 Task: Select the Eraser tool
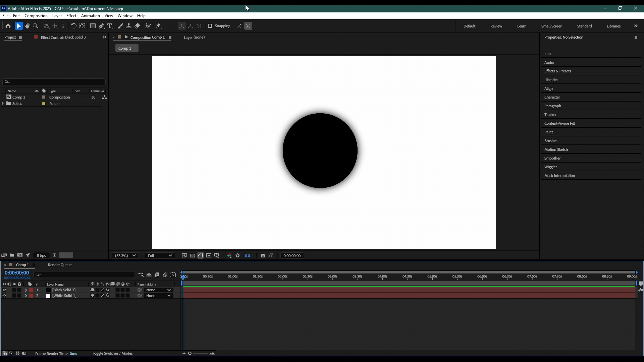tap(138, 26)
